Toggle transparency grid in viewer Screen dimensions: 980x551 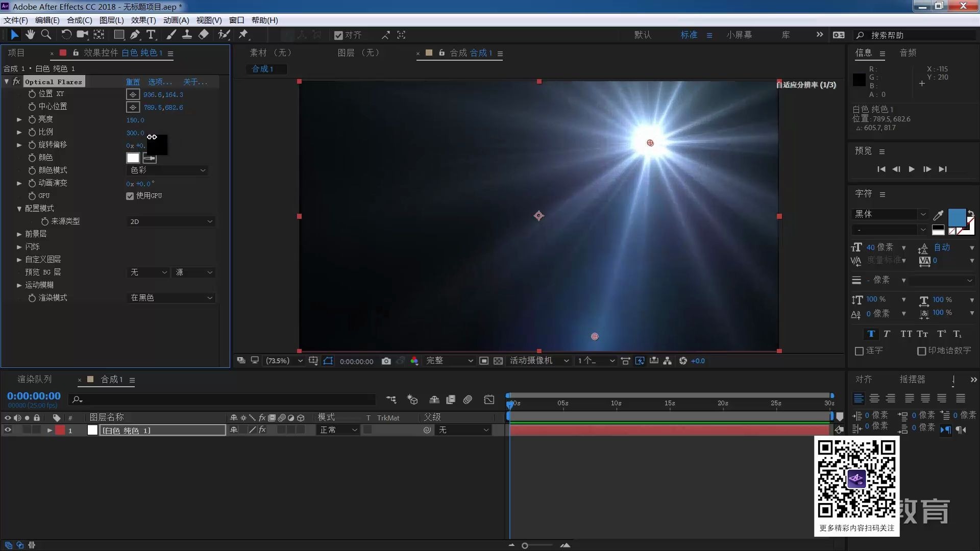[x=498, y=361]
